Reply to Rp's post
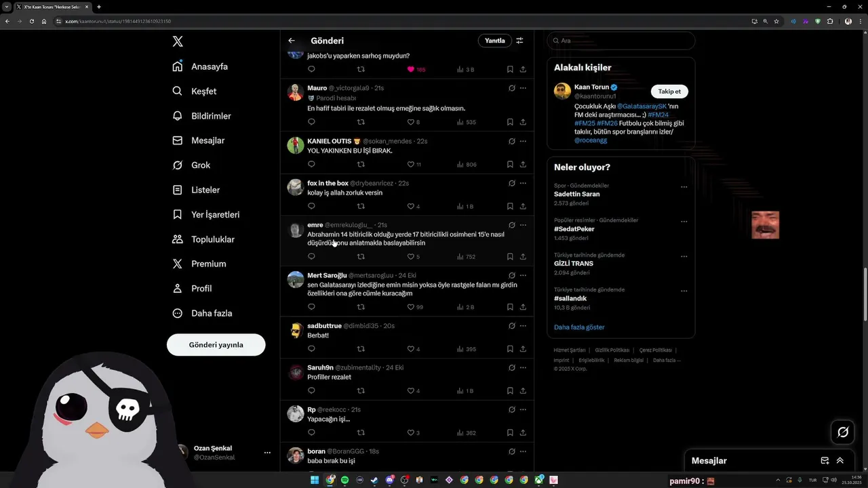This screenshot has height=488, width=868. click(x=311, y=432)
